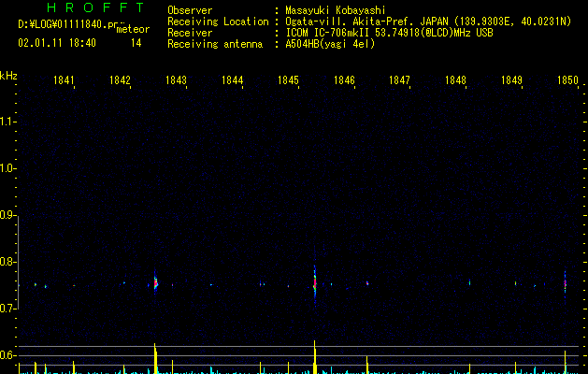Select the meteor count value 14

pos(136,43)
